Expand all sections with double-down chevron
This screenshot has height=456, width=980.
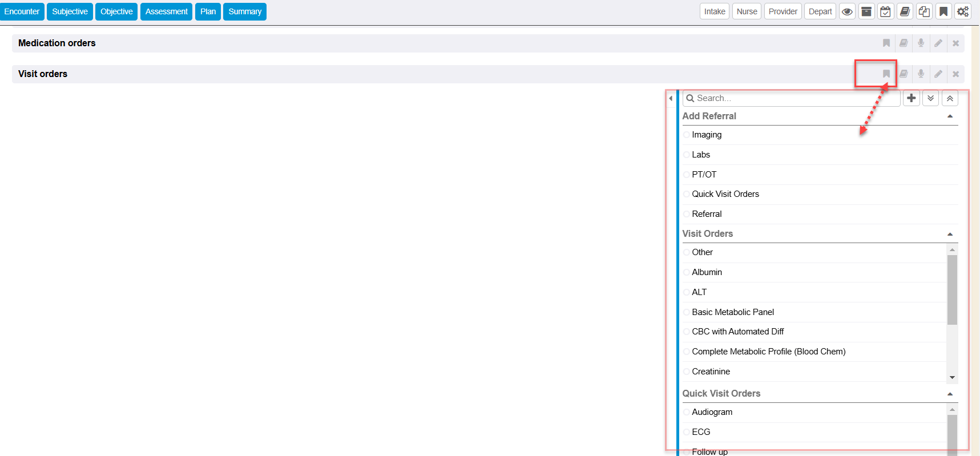[930, 98]
